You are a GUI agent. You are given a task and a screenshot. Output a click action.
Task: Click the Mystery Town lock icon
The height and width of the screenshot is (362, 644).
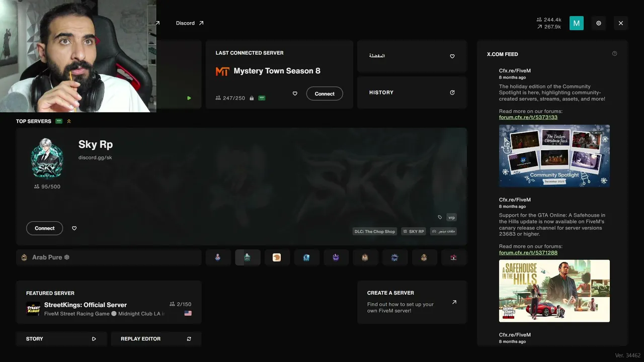coord(252,98)
